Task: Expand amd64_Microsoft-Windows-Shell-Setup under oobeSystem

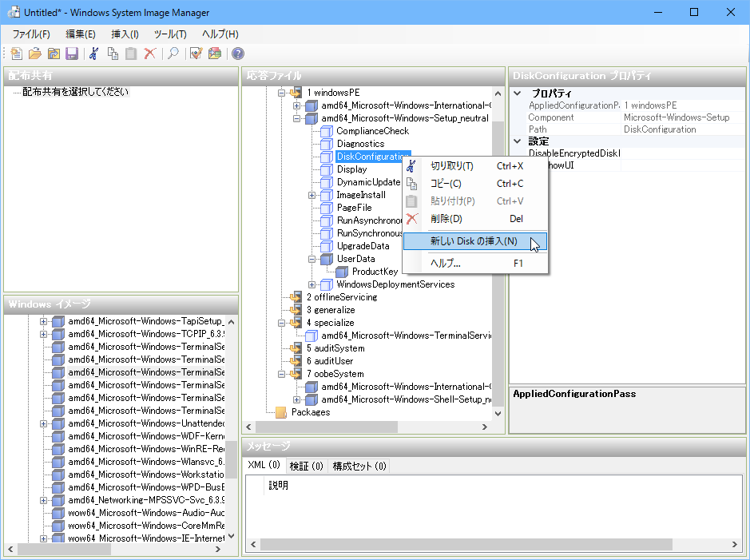Action: coord(296,399)
